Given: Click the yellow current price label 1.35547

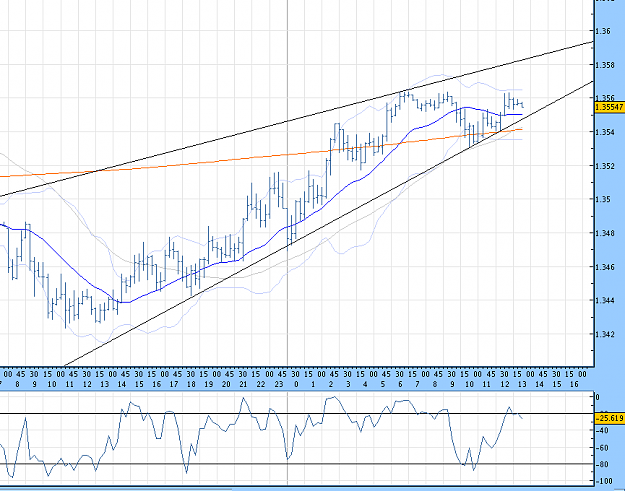Looking at the screenshot, I should click(609, 107).
